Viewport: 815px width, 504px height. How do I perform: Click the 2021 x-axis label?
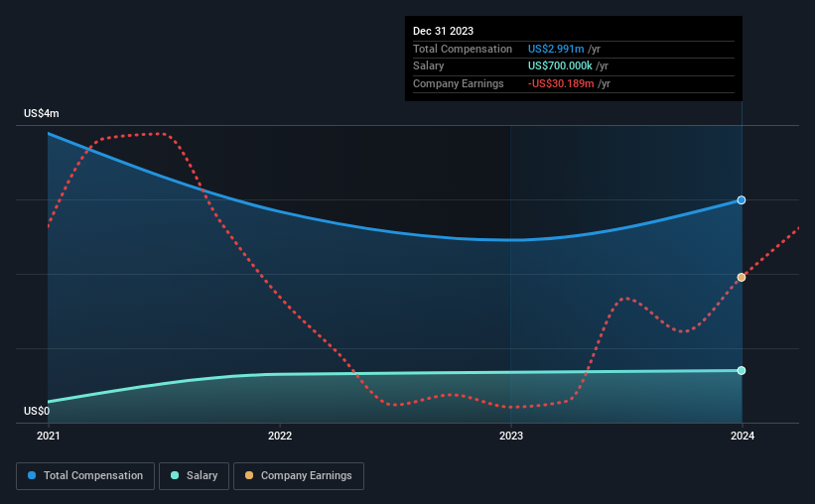pyautogui.click(x=49, y=436)
